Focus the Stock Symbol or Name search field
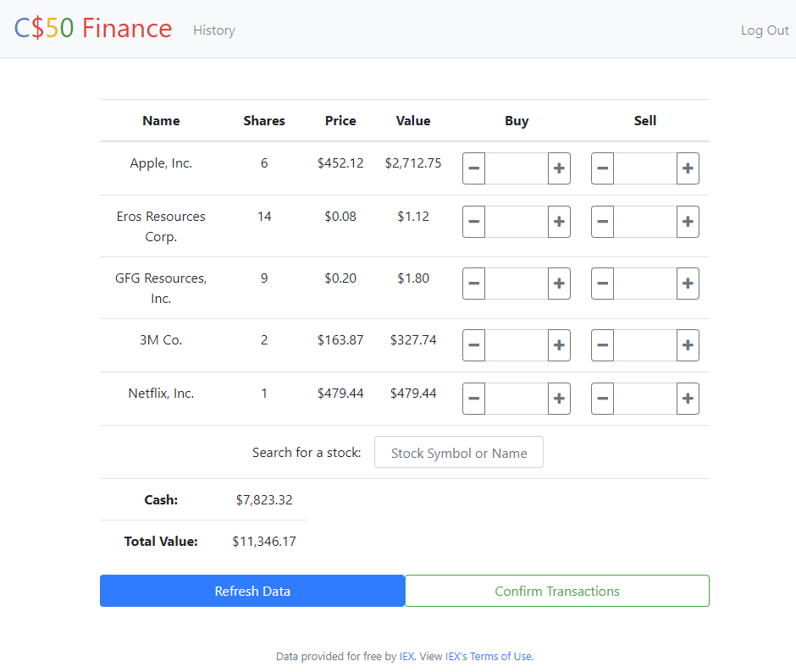The image size is (796, 672). pos(458,453)
